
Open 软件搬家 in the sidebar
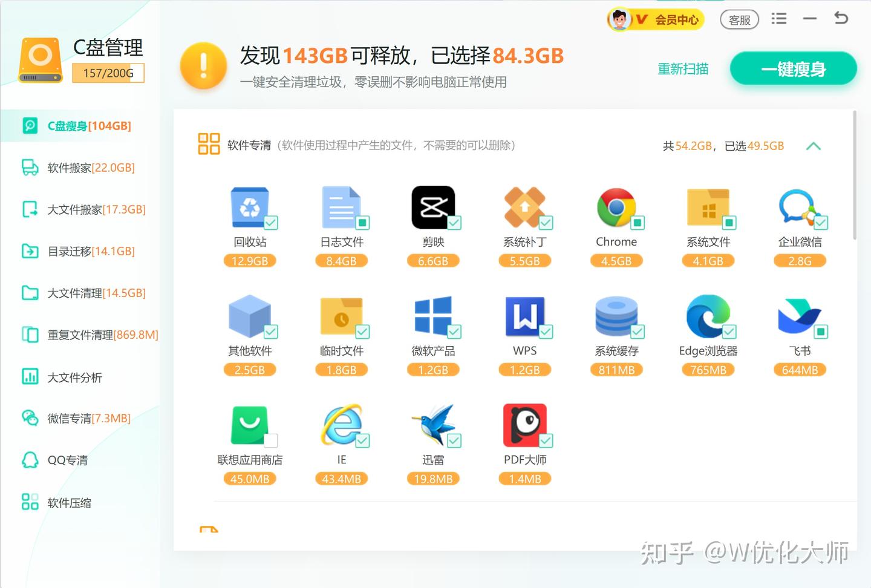[x=79, y=168]
